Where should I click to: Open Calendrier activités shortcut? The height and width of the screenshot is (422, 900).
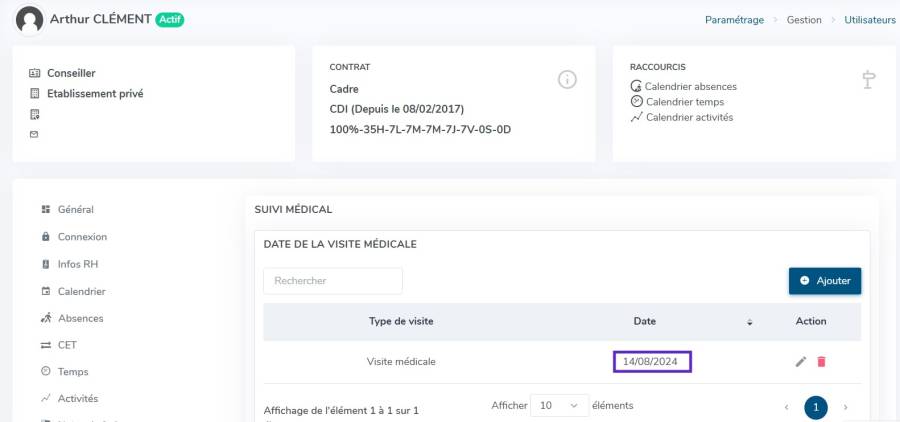[688, 117]
